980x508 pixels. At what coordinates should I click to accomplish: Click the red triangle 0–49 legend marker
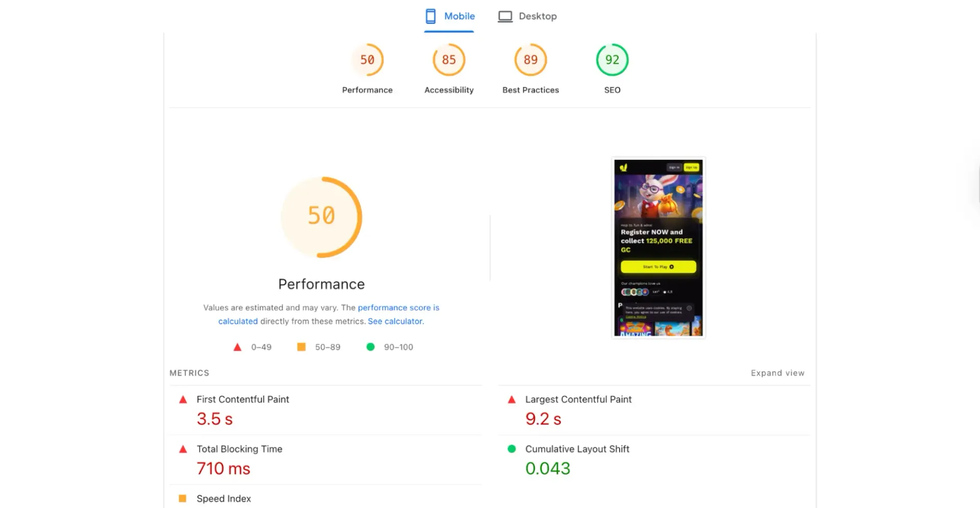coord(237,347)
